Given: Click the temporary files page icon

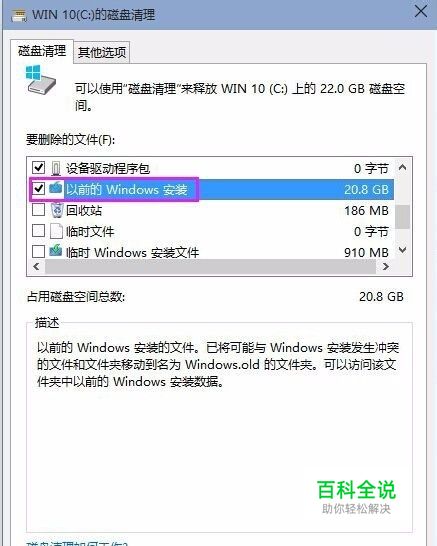Looking at the screenshot, I should coord(56,231).
